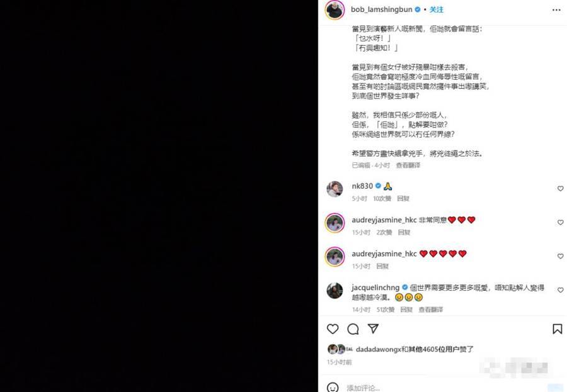Open bob_lamshingbun's avatar story
This screenshot has height=392, width=567.
click(335, 10)
